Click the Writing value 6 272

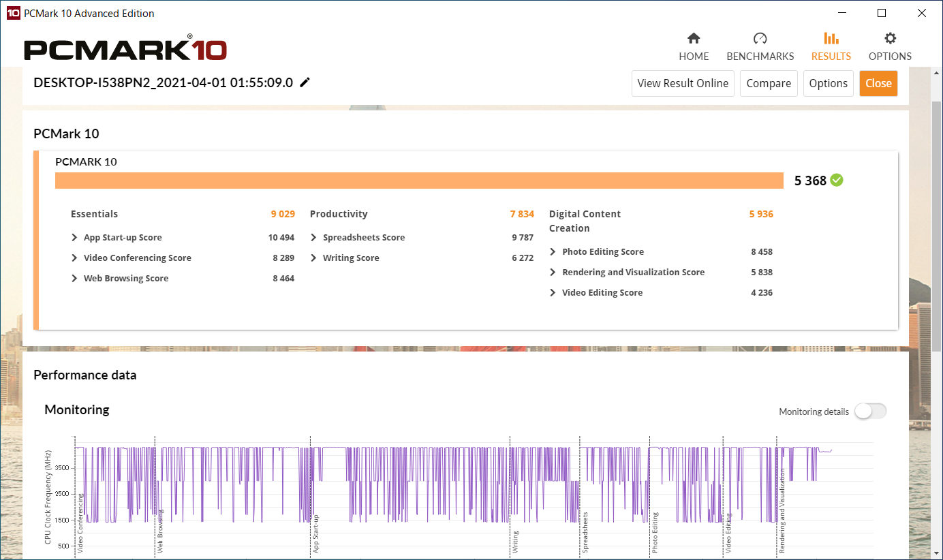coord(523,258)
